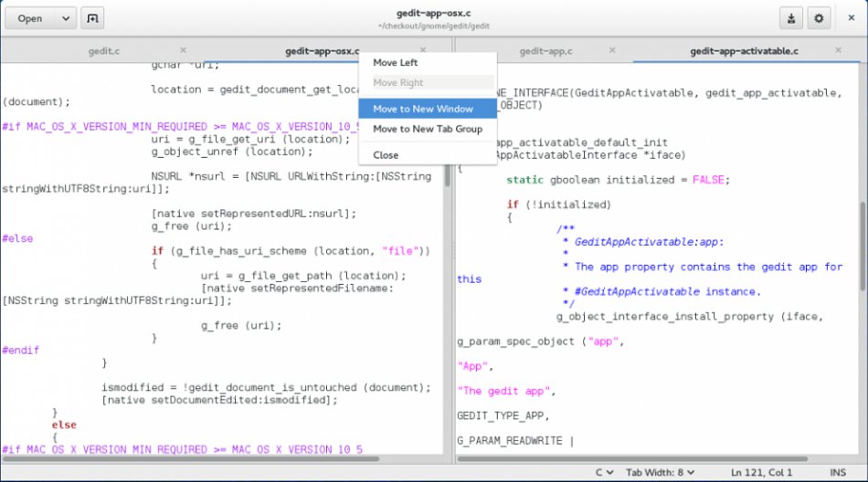Close the gedit.c tab
Screen dimensions: 868x482
coord(184,50)
